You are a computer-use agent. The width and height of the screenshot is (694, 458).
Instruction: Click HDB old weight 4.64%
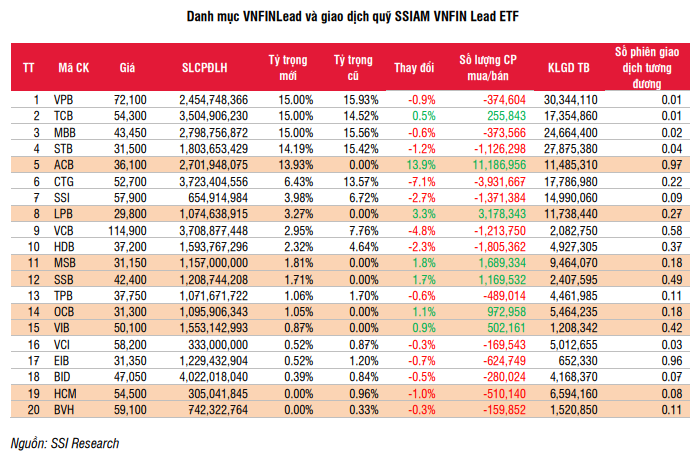(364, 247)
